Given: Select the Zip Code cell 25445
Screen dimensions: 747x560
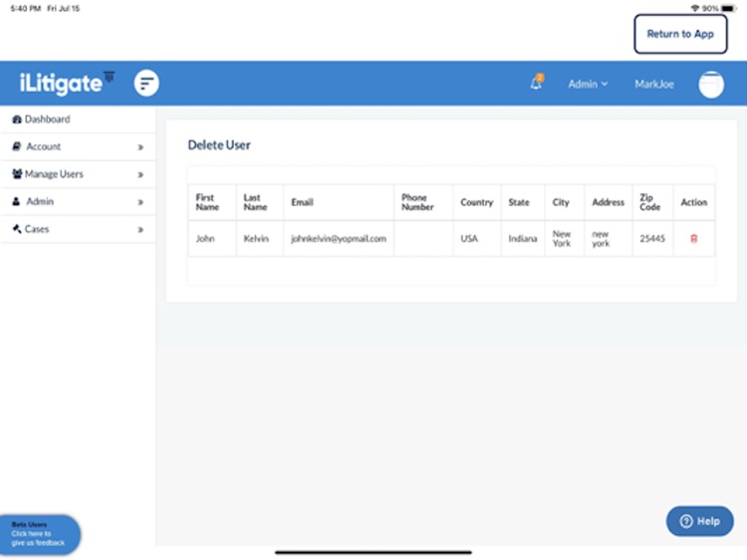Looking at the screenshot, I should coord(652,239).
